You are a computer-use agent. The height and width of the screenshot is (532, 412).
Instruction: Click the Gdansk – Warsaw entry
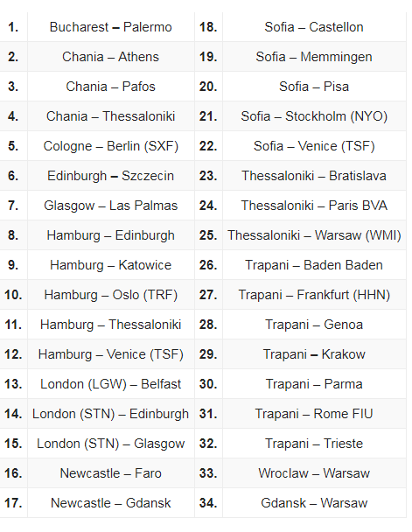point(314,503)
